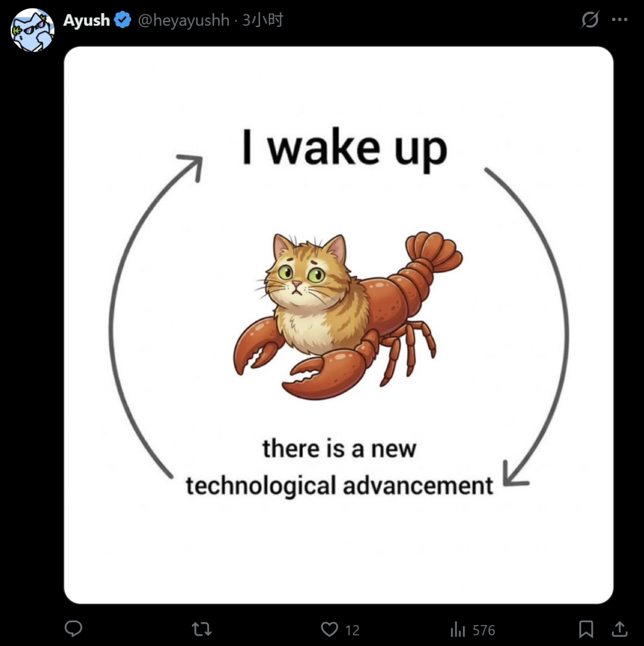Viewport: 644px width, 646px height.
Task: Click the blue verified badge
Action: point(123,20)
